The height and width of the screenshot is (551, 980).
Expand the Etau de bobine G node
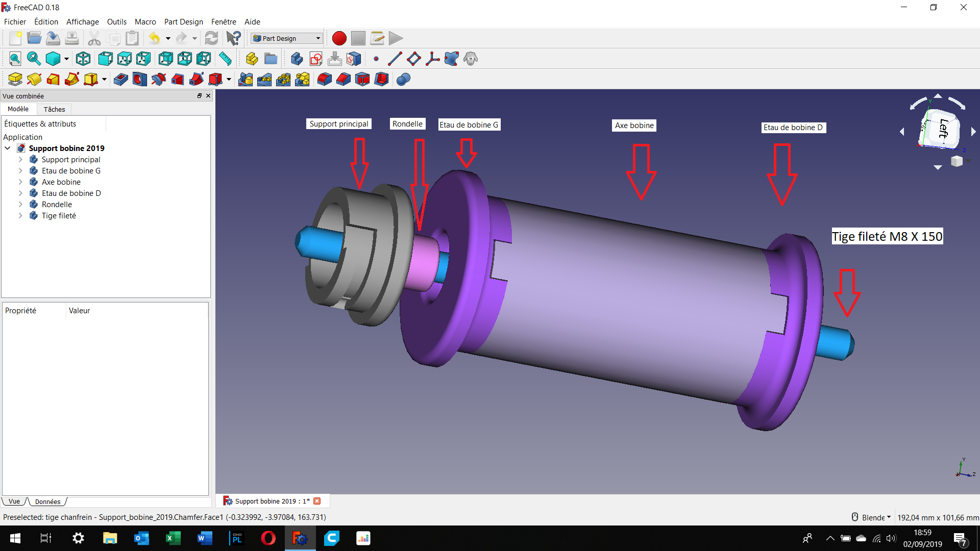click(20, 170)
